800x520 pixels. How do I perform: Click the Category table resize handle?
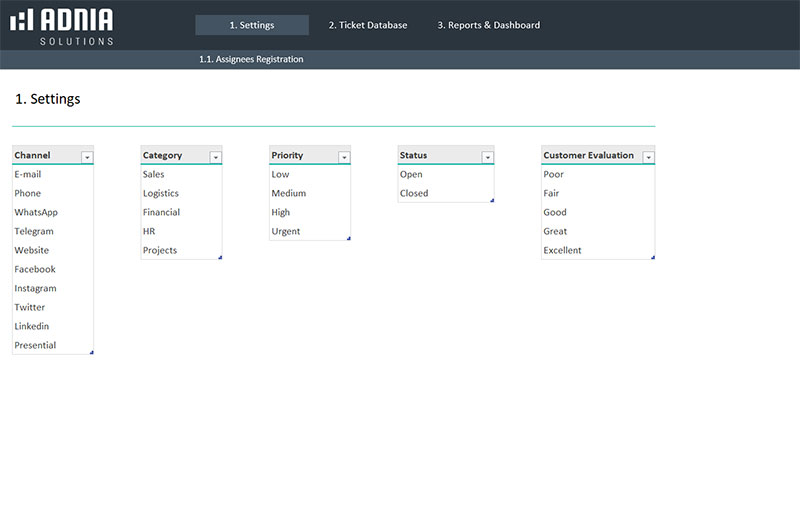pyautogui.click(x=219, y=257)
